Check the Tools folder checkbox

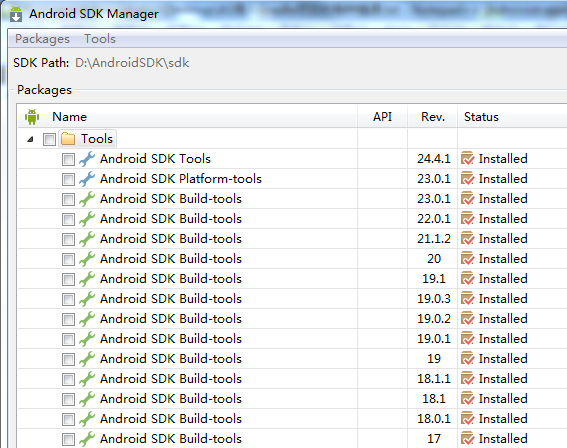click(x=49, y=139)
